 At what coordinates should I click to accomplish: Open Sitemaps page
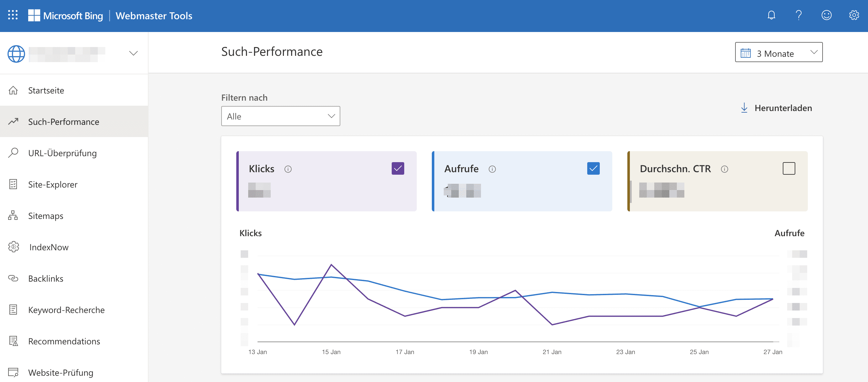pos(74,215)
